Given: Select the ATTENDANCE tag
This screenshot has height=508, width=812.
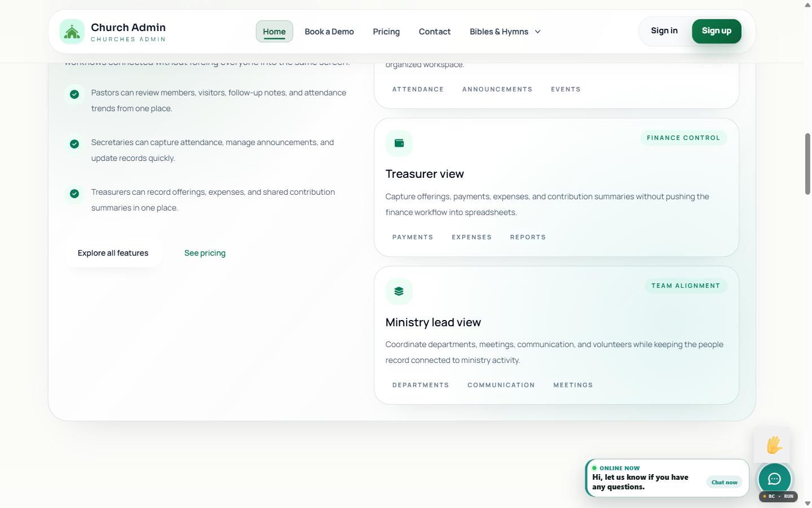Looking at the screenshot, I should pos(418,89).
